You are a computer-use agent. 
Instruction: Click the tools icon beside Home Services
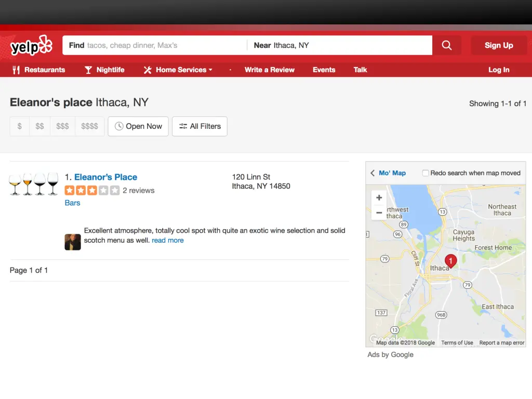click(147, 70)
